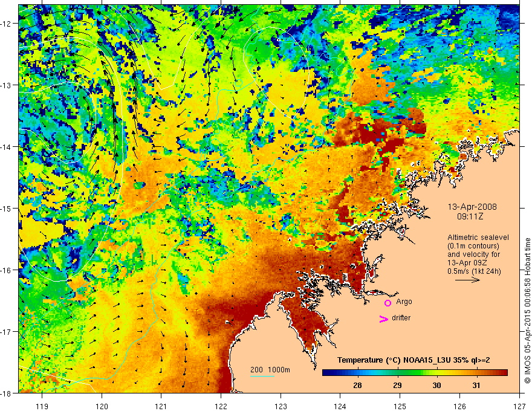Click the cyan 200 1000m depth line
Screen dimensions: 532x411
point(262,376)
